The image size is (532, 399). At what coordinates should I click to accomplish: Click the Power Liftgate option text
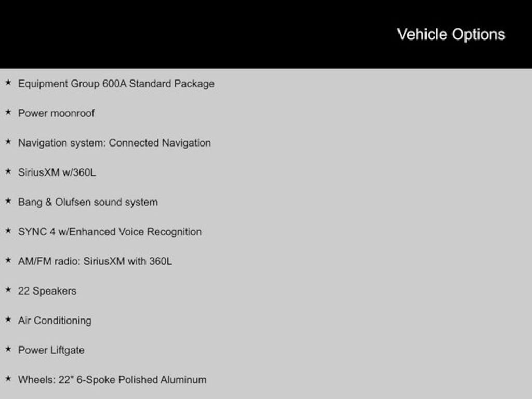(51, 350)
